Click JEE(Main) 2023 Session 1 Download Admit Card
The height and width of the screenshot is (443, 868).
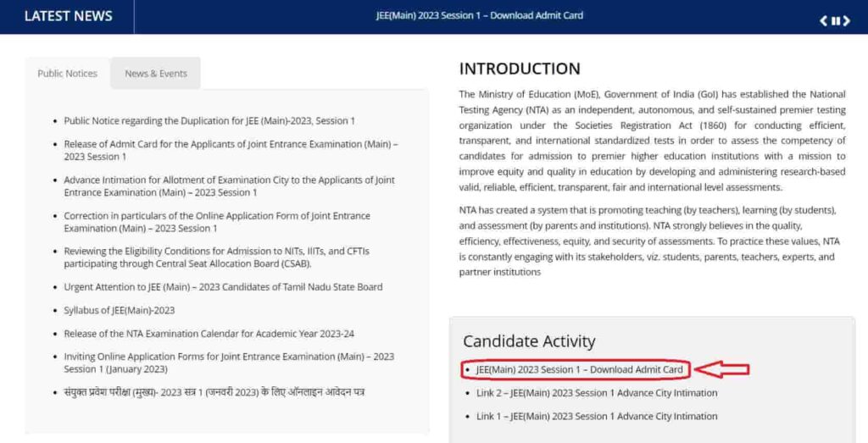tap(580, 369)
